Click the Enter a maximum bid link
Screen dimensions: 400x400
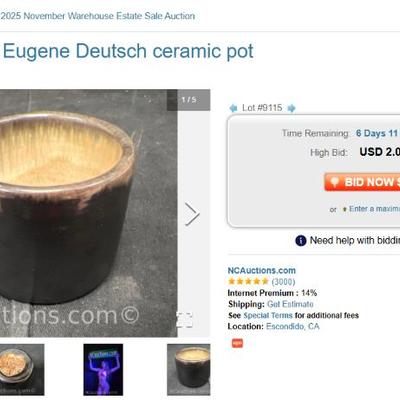click(x=375, y=209)
